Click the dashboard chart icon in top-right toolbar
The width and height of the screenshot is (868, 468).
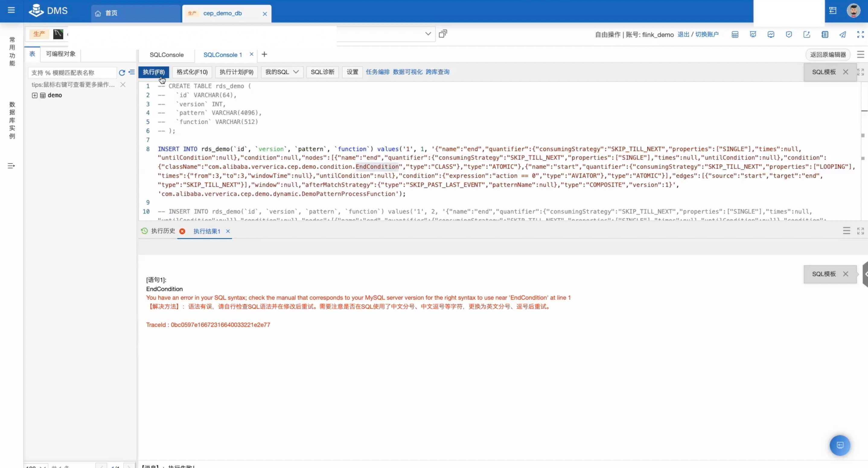click(753, 34)
